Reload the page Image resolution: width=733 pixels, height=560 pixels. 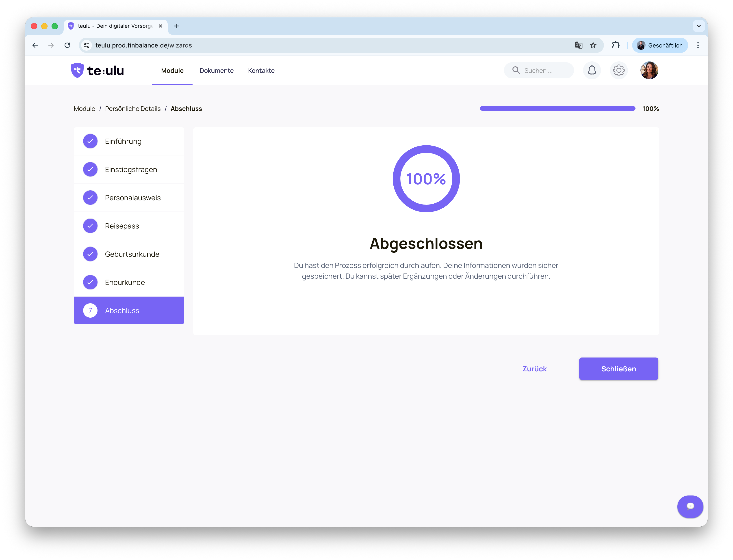67,45
